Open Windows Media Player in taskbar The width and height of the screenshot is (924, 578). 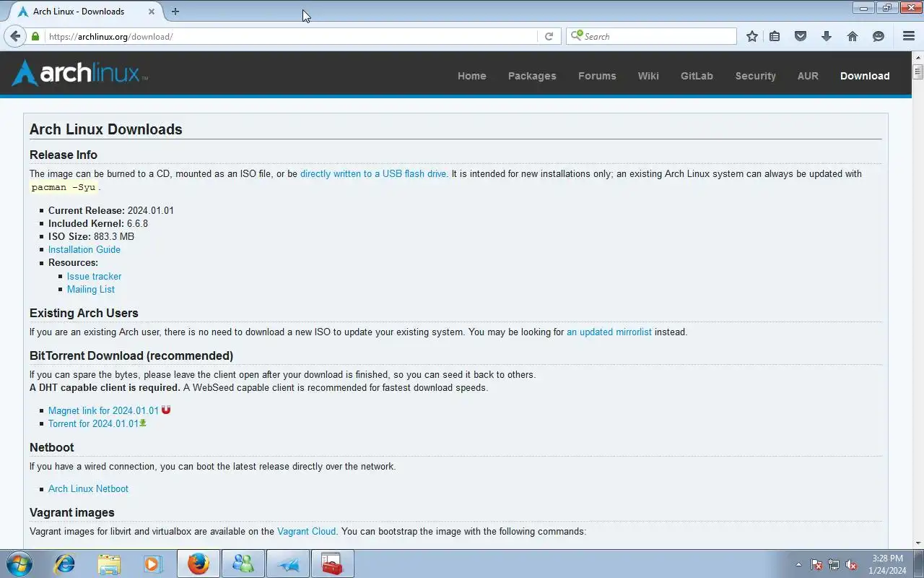pos(152,564)
